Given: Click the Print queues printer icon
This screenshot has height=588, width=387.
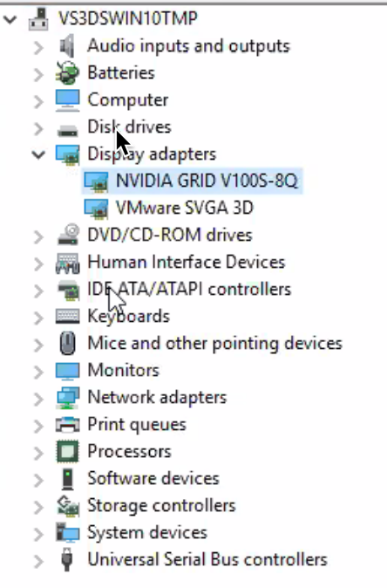Looking at the screenshot, I should (67, 425).
